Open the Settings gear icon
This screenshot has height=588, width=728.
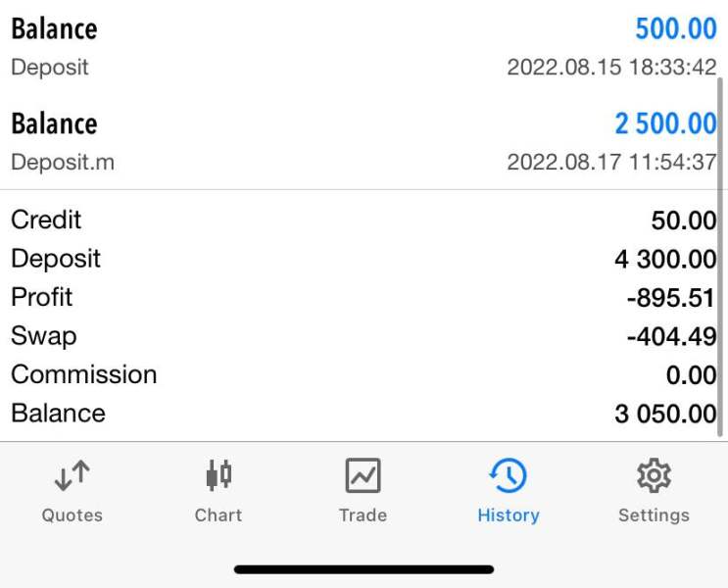click(654, 475)
